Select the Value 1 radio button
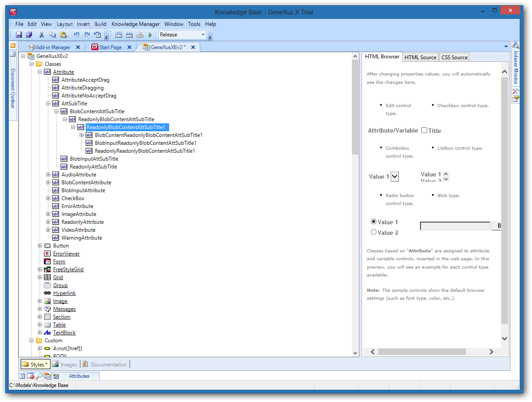 tap(373, 222)
